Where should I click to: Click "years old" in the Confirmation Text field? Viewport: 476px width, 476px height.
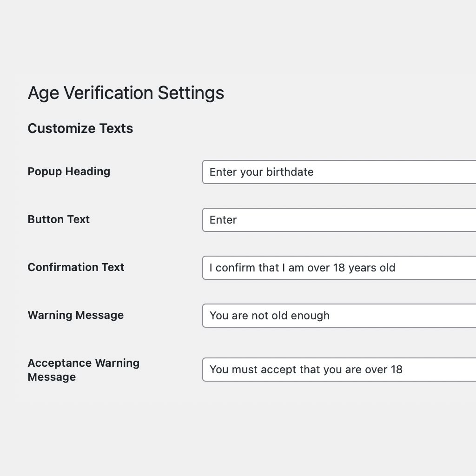point(372,268)
